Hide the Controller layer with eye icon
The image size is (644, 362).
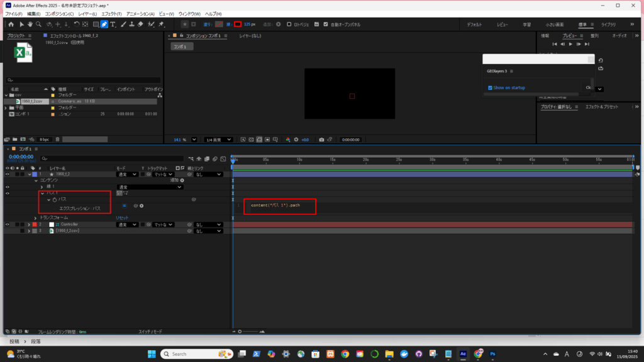coord(8,224)
